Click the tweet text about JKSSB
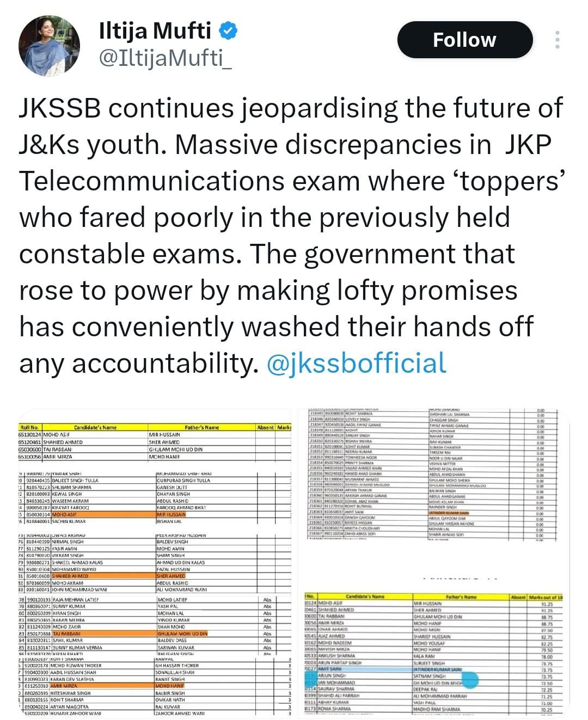The image size is (588, 720). pos(291,235)
